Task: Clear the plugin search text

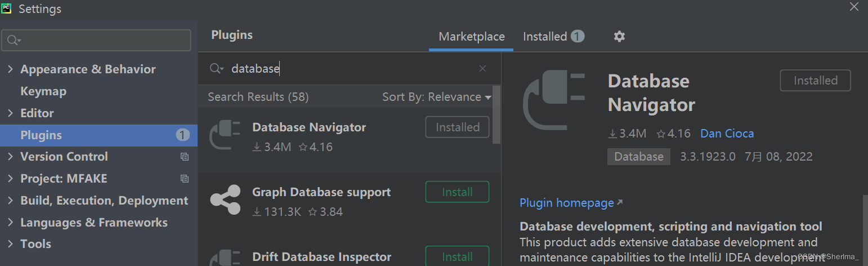Action: click(x=482, y=69)
